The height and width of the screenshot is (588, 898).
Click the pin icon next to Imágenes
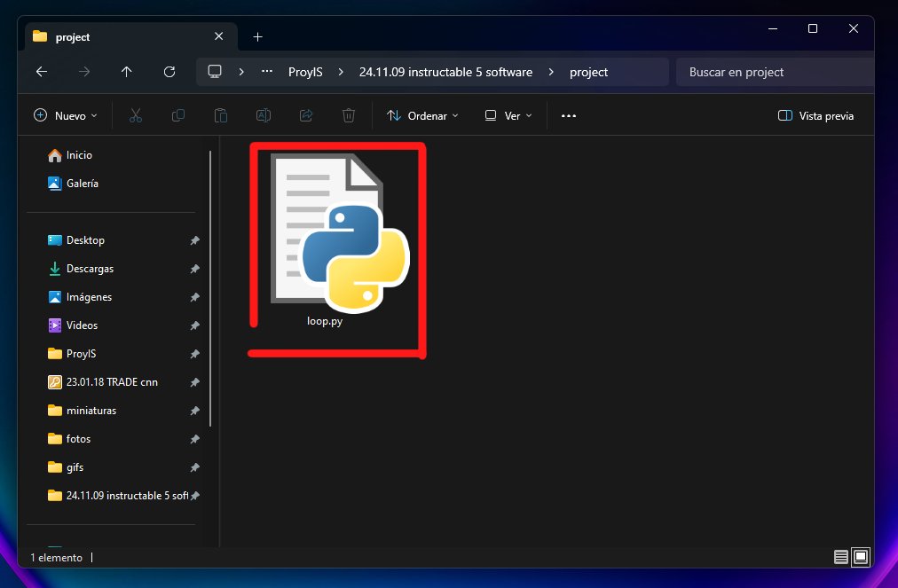(194, 297)
